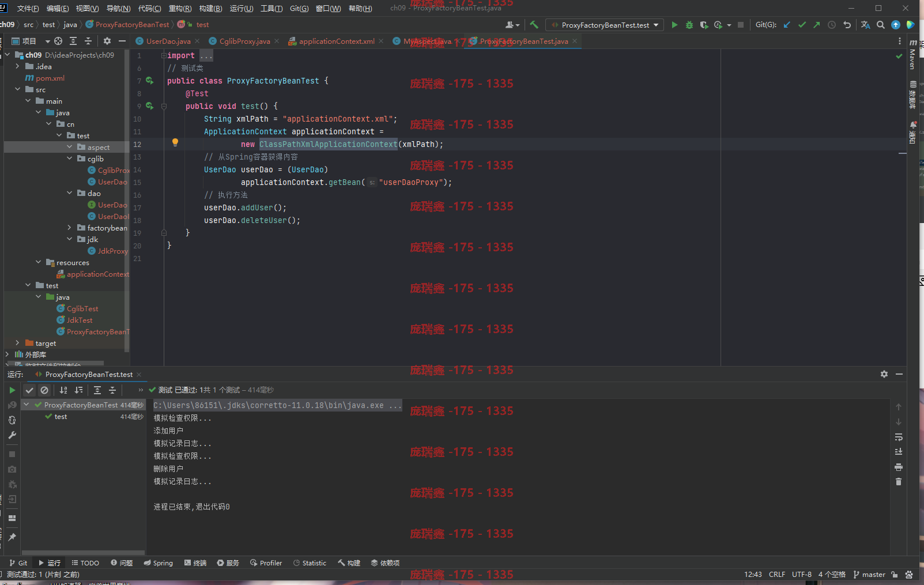Toggle the Run panel layout icon

(12, 518)
